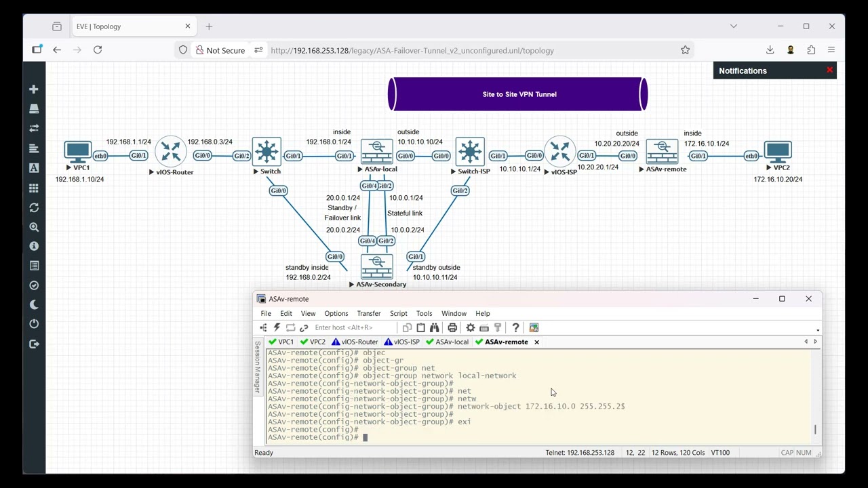This screenshot has width=868, height=488.
Task: Click the Paste clipboard icon in SecureCRT toolbar
Action: 420,328
